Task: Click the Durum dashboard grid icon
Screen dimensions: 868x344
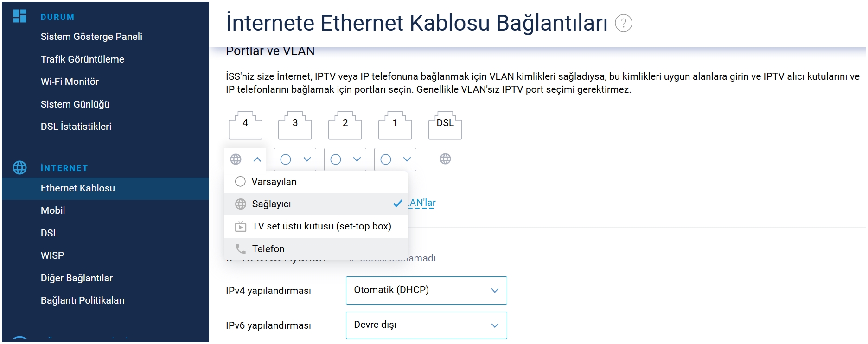Action: pos(19,16)
